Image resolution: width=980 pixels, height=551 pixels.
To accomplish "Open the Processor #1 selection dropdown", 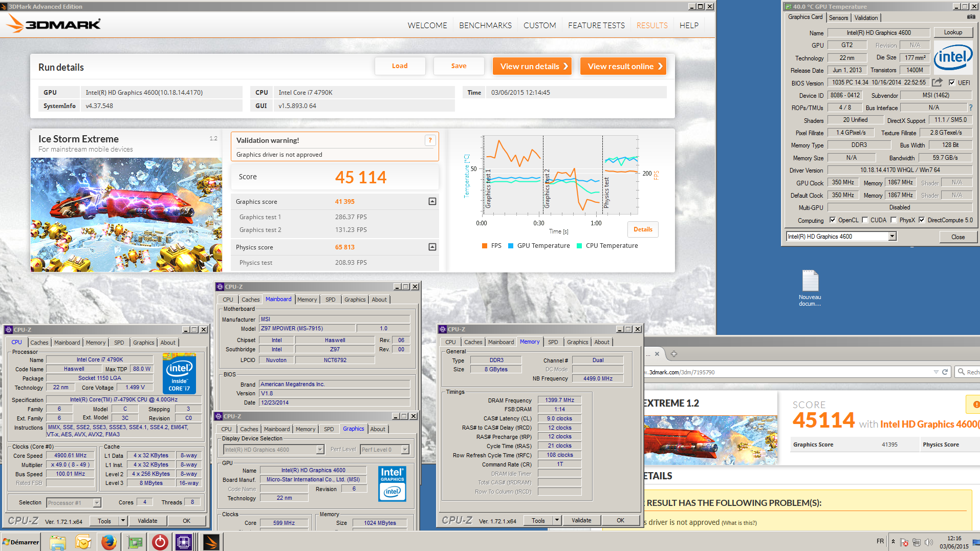I will (97, 503).
